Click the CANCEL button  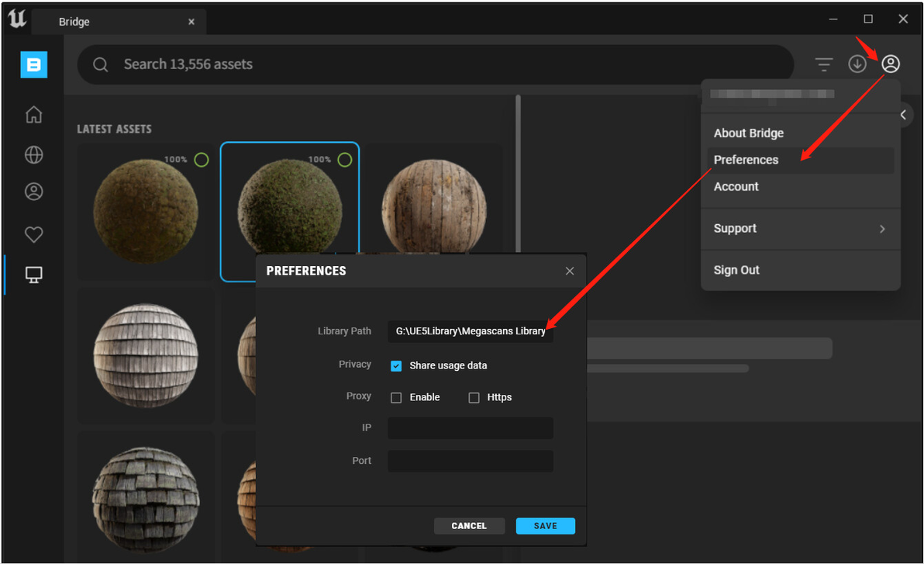(x=469, y=526)
